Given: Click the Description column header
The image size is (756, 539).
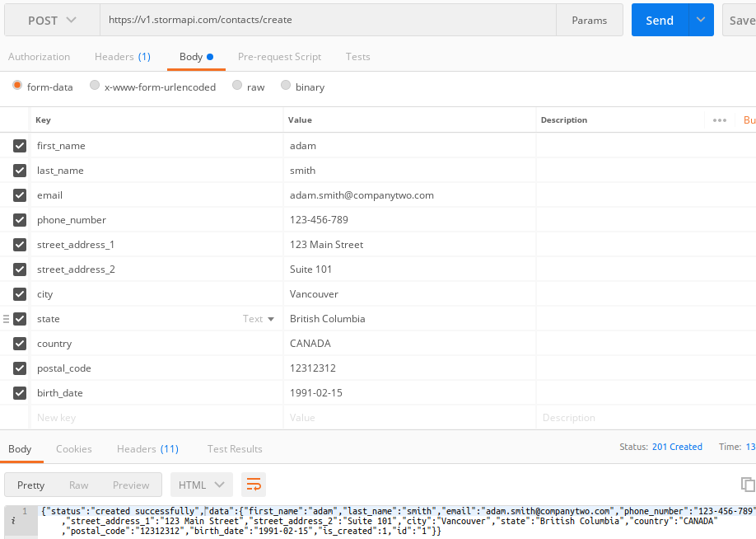Looking at the screenshot, I should [563, 120].
